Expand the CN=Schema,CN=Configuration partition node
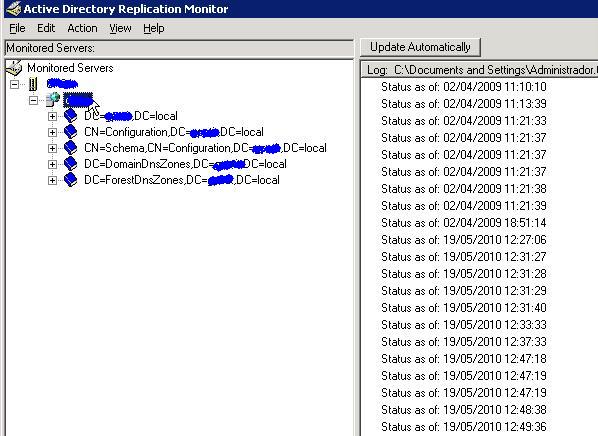Screen dimensions: 598x436 point(52,148)
